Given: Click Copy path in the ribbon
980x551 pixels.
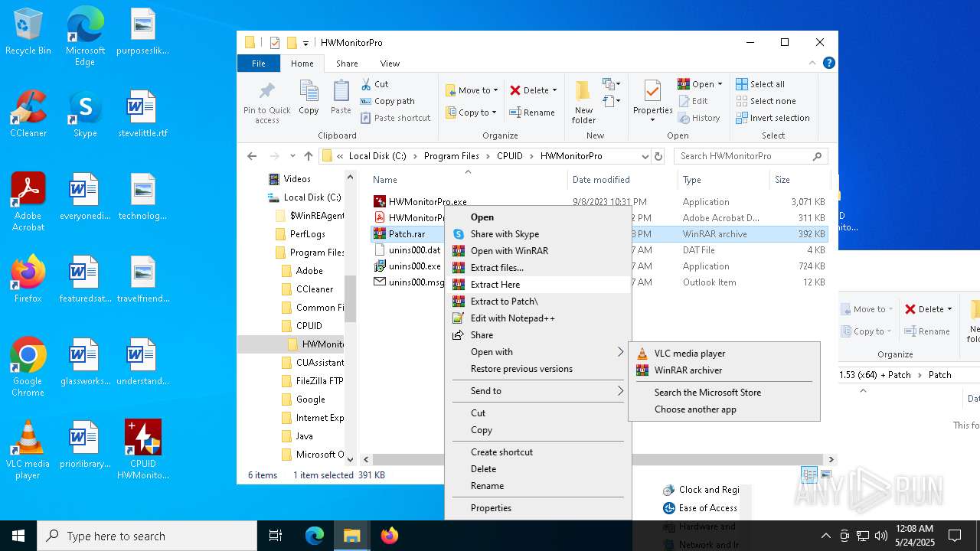Looking at the screenshot, I should point(387,101).
